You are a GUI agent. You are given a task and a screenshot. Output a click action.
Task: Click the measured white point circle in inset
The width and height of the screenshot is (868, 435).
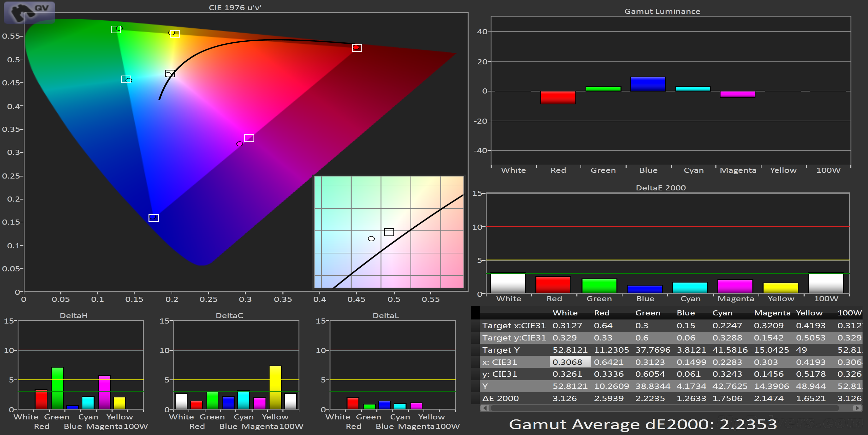(x=371, y=239)
